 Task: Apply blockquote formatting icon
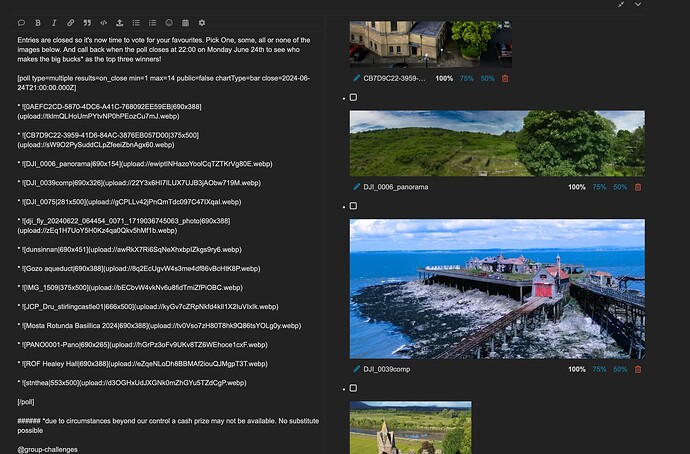point(87,23)
